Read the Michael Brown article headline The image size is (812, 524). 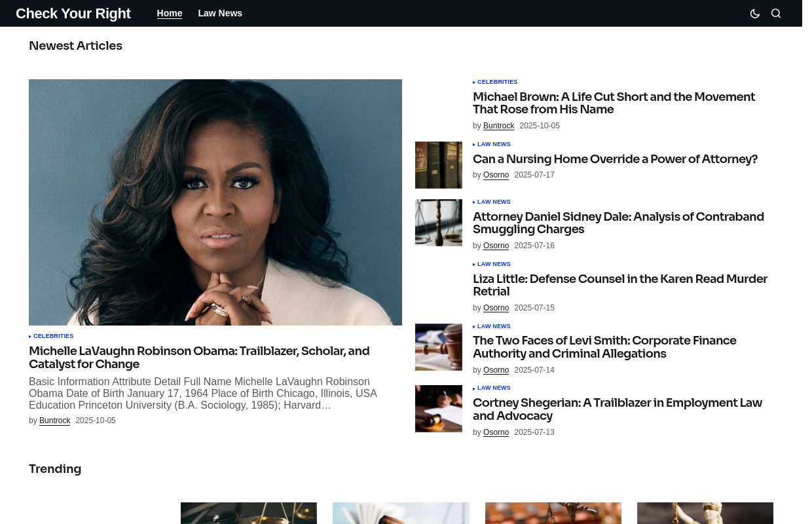614,103
